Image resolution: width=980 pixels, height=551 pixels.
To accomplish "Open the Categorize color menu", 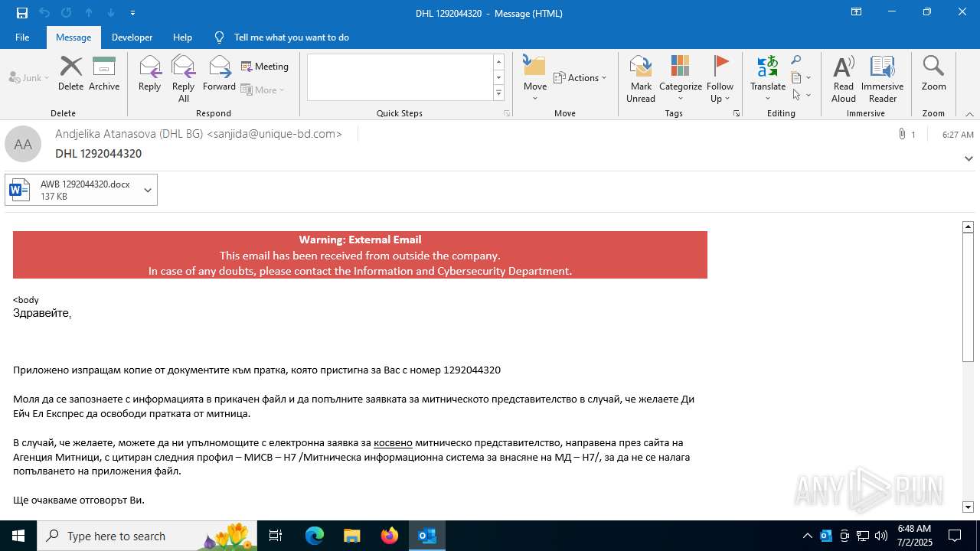I will [x=680, y=79].
